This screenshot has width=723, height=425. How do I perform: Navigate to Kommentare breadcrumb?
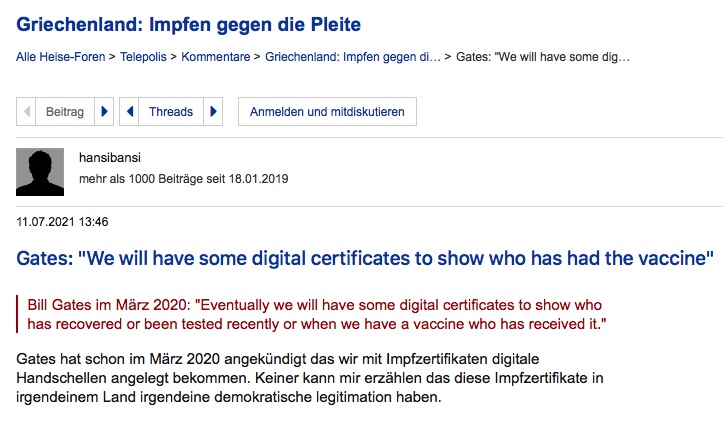click(x=217, y=57)
